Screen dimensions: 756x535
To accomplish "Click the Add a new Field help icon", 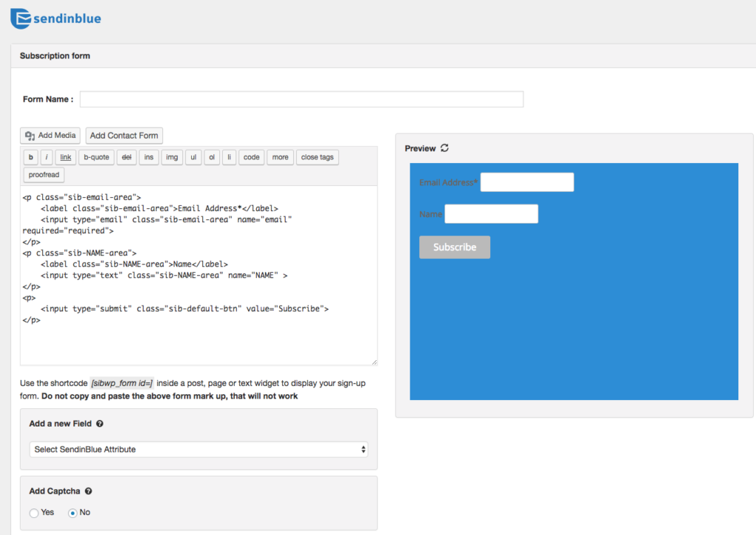I will click(x=100, y=424).
